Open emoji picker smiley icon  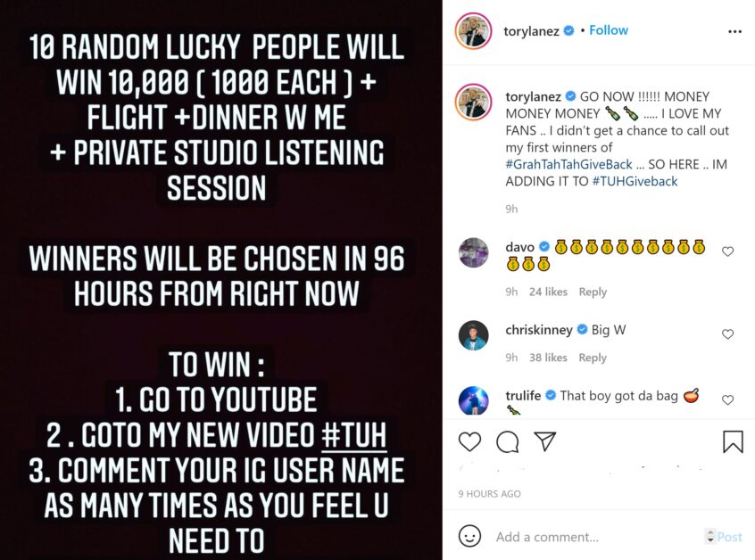[469, 536]
